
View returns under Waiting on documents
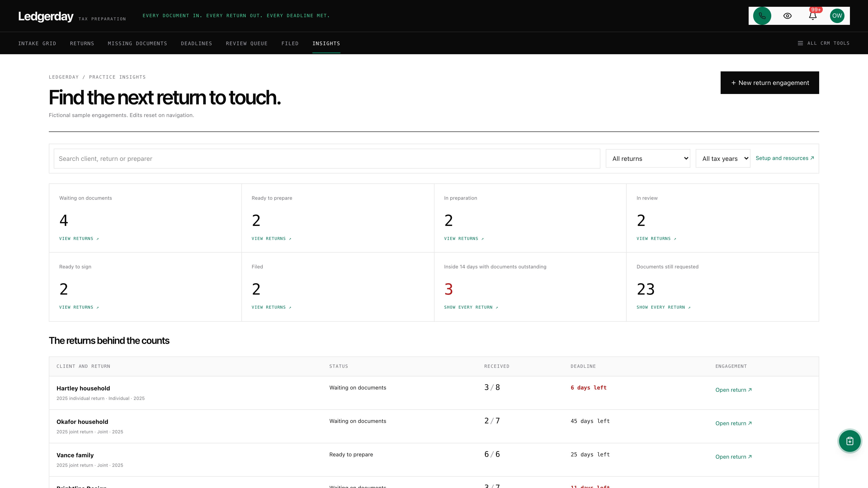click(x=79, y=239)
